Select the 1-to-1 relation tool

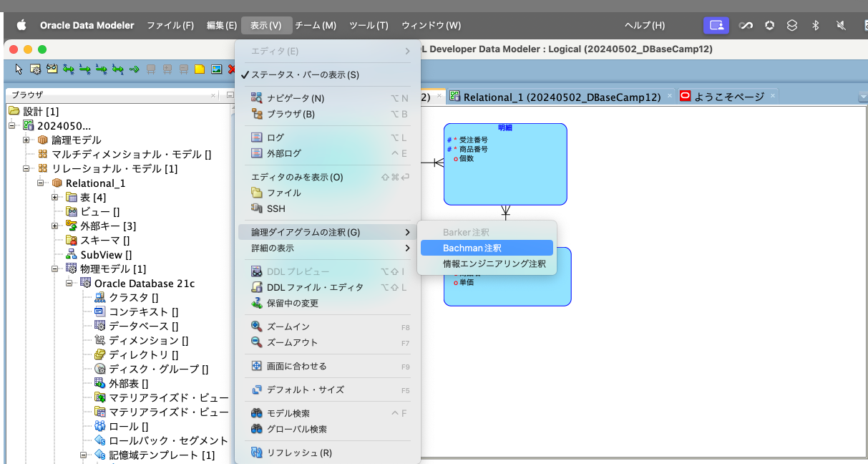click(117, 69)
